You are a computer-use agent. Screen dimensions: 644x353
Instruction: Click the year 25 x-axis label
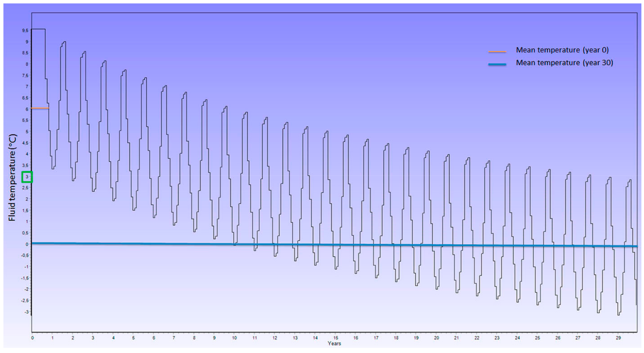(538, 338)
